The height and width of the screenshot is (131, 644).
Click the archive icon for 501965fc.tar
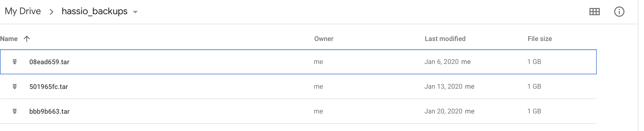[x=15, y=87]
